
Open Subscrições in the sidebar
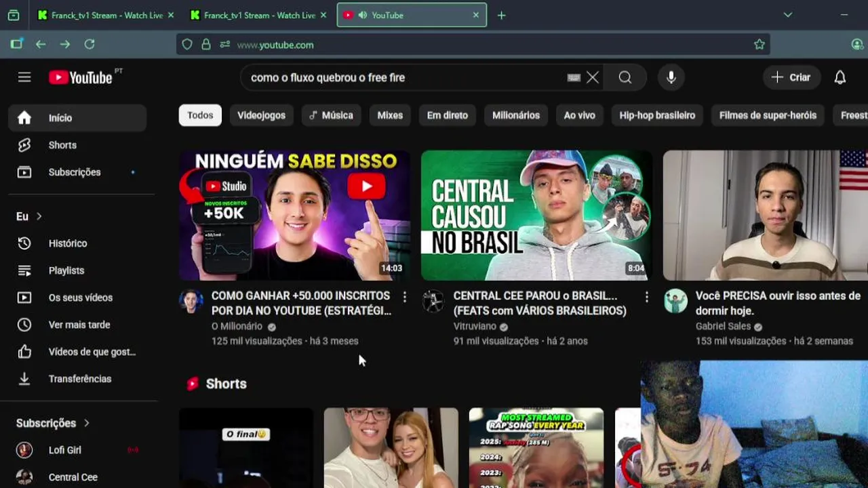[x=77, y=172]
